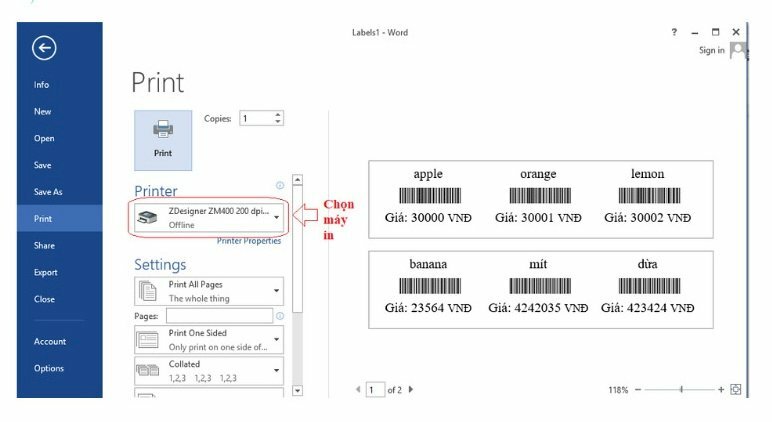Select New in backstage menu
This screenshot has height=422, width=772.
pos(42,111)
